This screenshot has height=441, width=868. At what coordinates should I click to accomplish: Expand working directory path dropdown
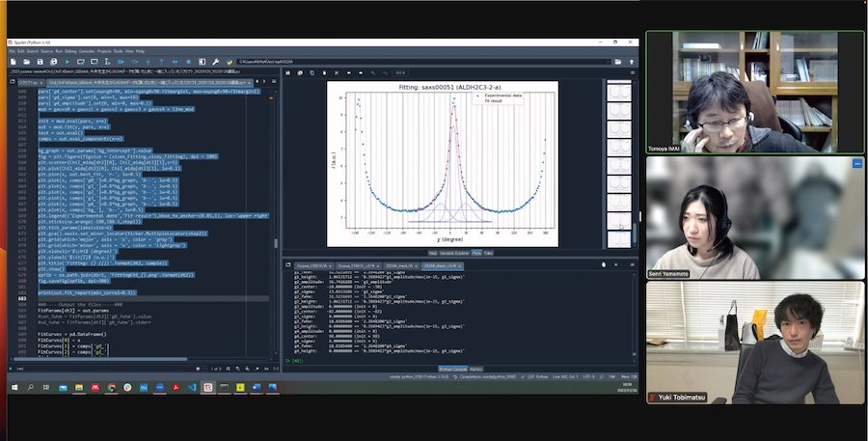pos(610,62)
